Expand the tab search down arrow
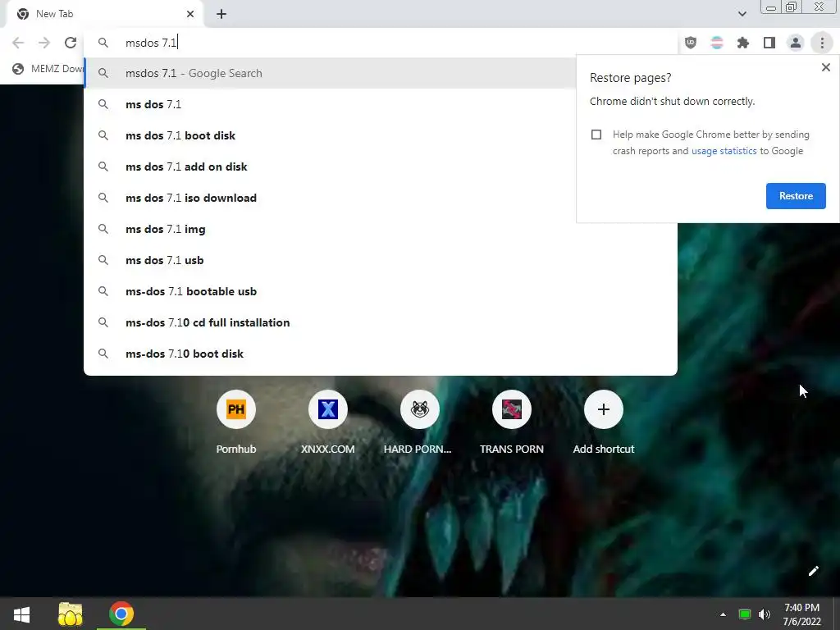840x630 pixels. click(x=742, y=14)
